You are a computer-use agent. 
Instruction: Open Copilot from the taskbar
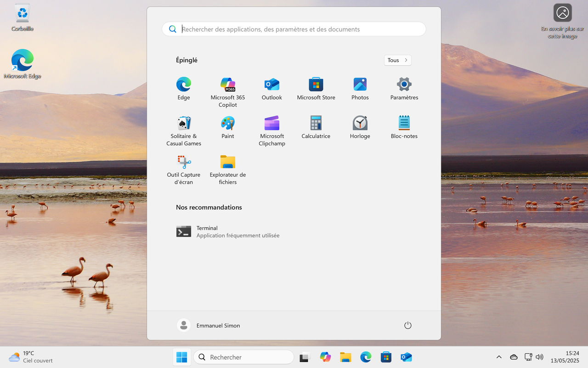click(x=325, y=357)
